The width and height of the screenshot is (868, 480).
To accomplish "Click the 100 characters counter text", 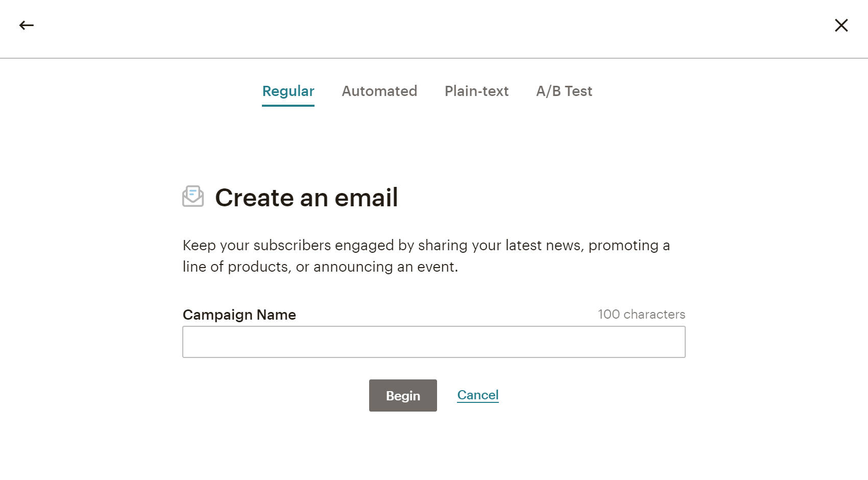I will 641,314.
